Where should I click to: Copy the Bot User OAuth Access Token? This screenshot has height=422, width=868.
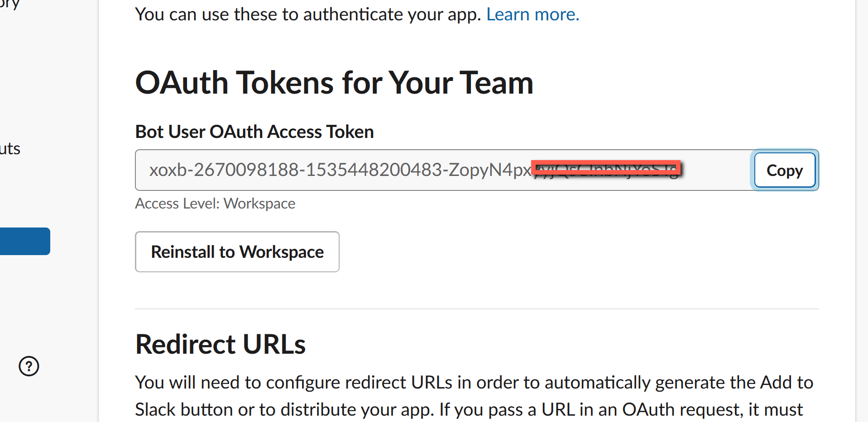pos(784,170)
